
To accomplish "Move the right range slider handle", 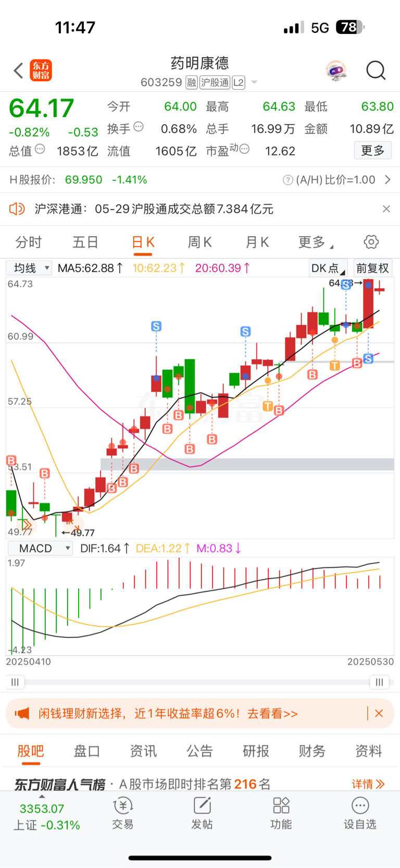I will tap(379, 682).
